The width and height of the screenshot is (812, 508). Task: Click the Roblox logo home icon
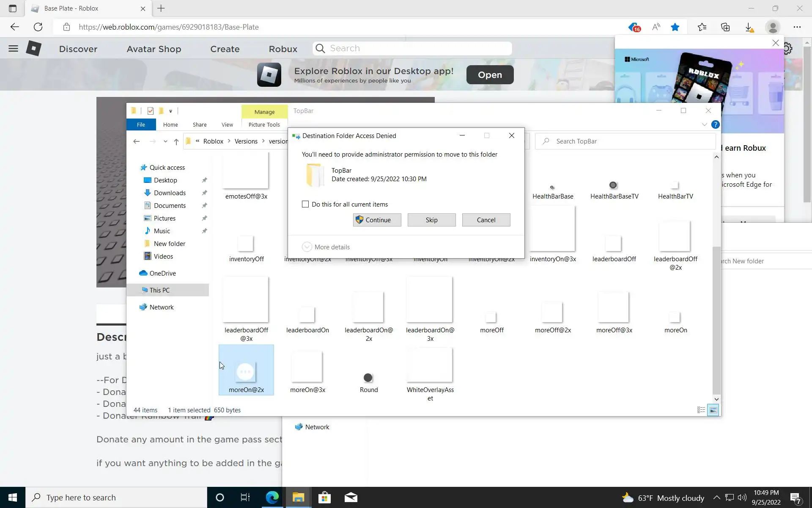click(34, 49)
